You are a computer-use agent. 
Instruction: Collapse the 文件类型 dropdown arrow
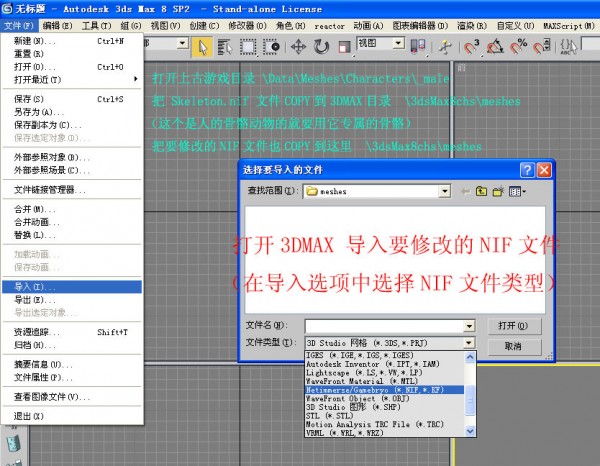point(469,343)
